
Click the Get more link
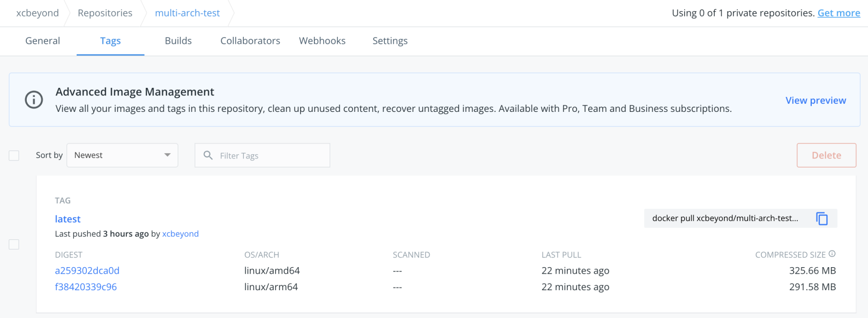point(839,13)
